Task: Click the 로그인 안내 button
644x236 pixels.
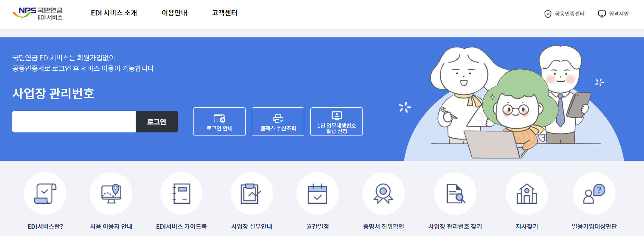Action: tap(219, 122)
